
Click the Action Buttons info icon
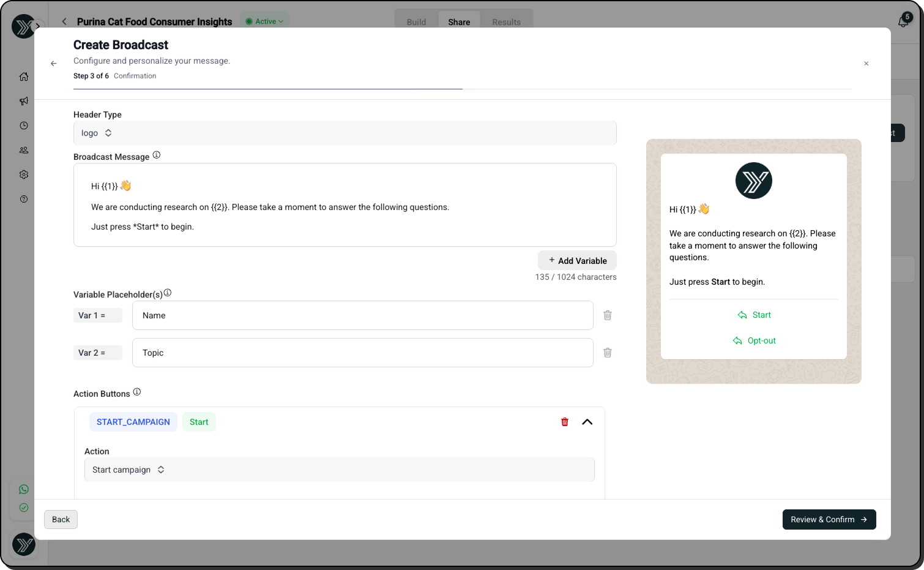tap(137, 392)
